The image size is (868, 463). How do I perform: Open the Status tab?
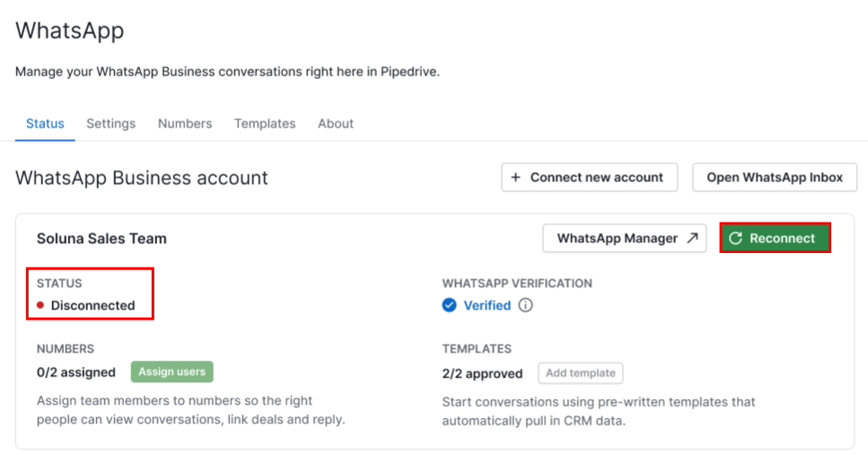click(45, 123)
